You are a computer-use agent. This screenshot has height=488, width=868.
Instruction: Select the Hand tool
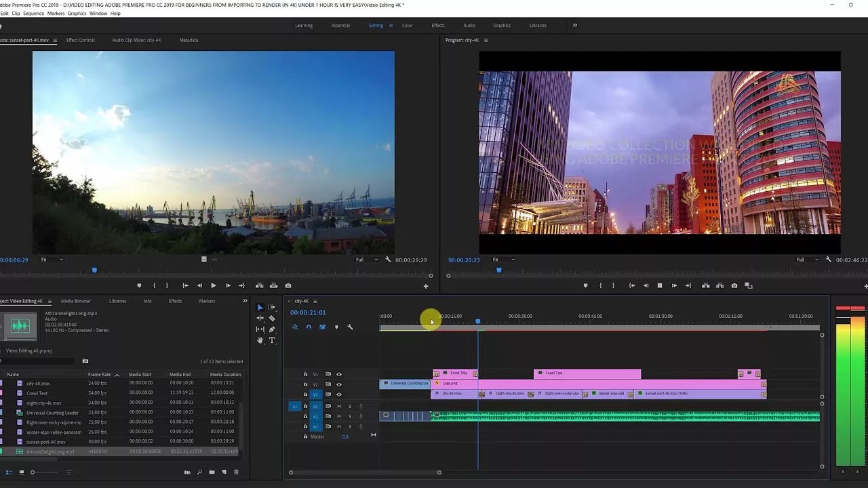point(260,340)
